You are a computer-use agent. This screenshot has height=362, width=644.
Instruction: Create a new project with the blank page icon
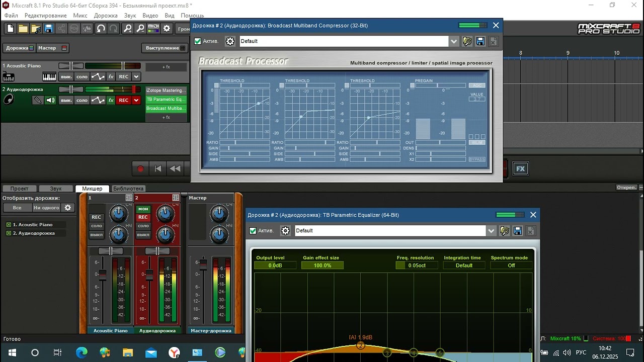point(10,29)
